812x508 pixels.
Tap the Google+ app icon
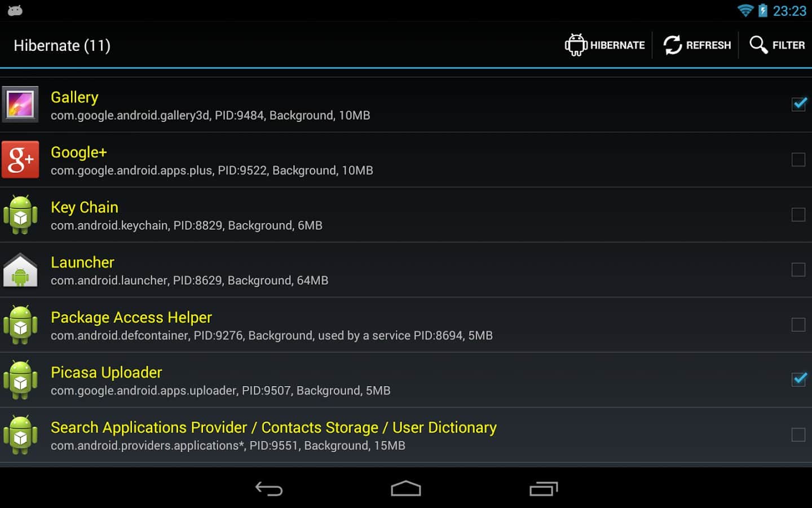(x=20, y=160)
